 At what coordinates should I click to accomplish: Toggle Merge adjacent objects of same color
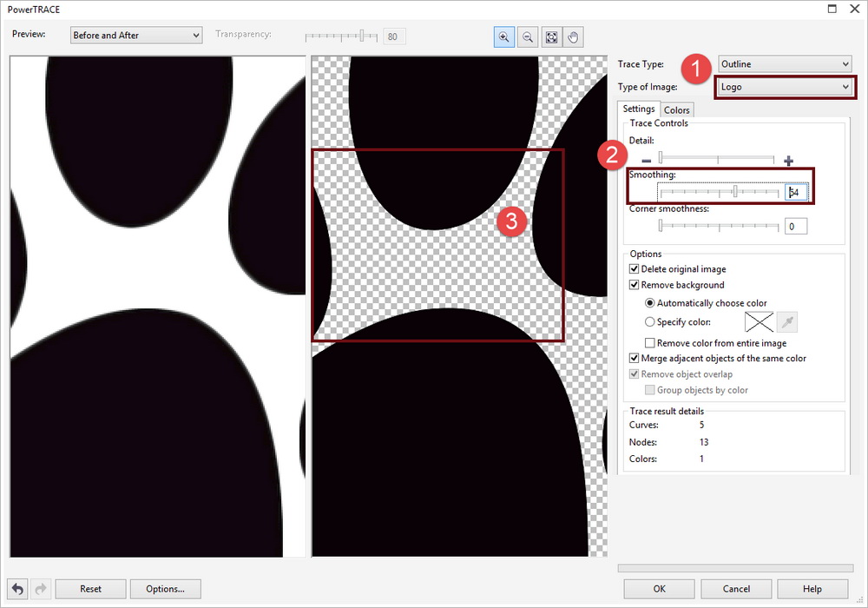pos(635,358)
